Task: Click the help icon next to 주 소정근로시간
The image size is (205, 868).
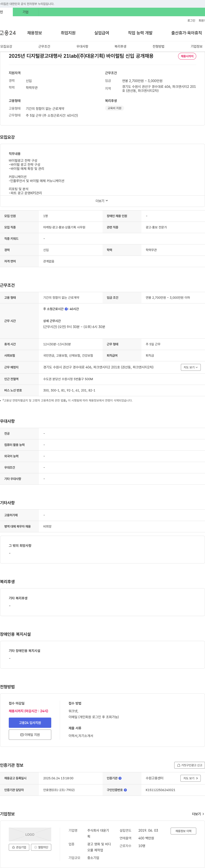Action: coord(66,309)
